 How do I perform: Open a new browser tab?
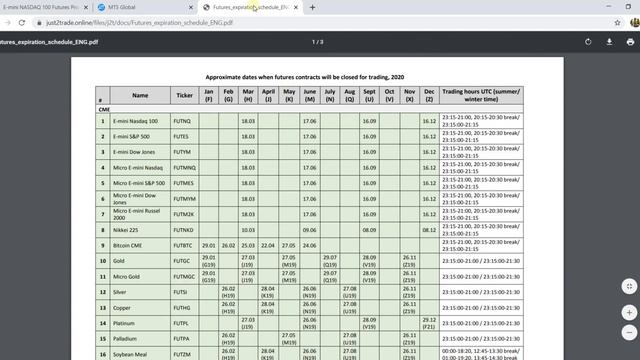[x=312, y=7]
